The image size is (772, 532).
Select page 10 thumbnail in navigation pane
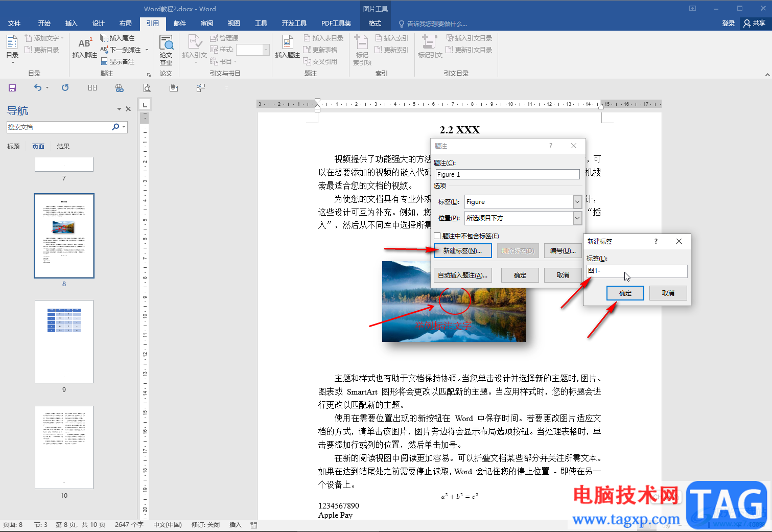[x=64, y=447]
